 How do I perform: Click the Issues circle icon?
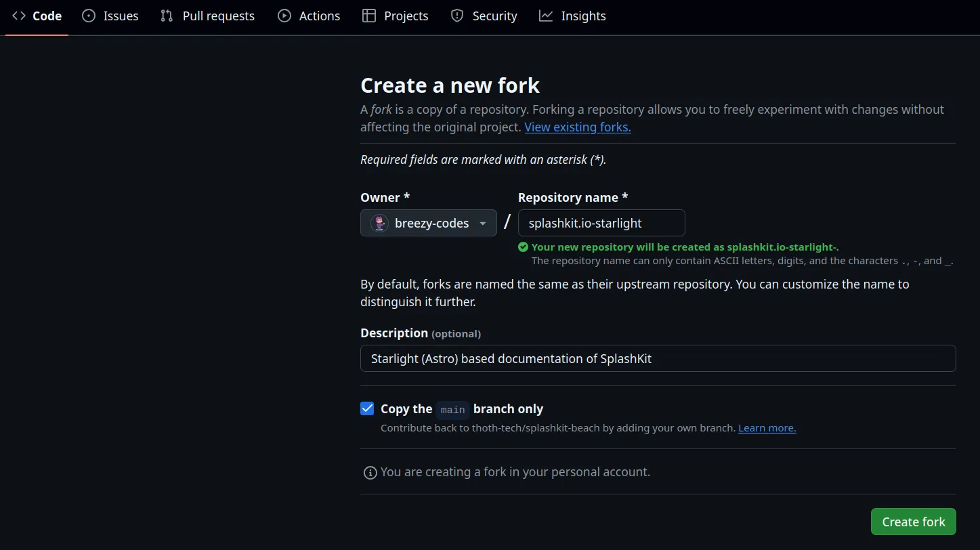(88, 16)
